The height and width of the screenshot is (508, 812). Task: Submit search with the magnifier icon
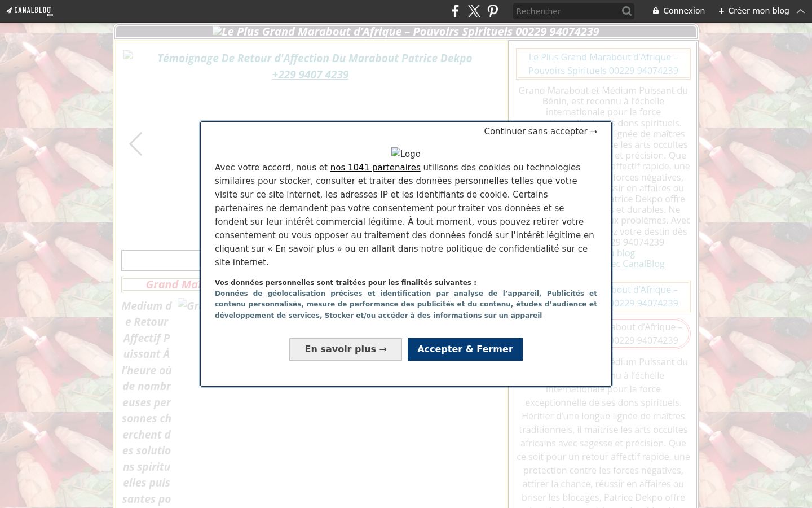[x=626, y=11]
